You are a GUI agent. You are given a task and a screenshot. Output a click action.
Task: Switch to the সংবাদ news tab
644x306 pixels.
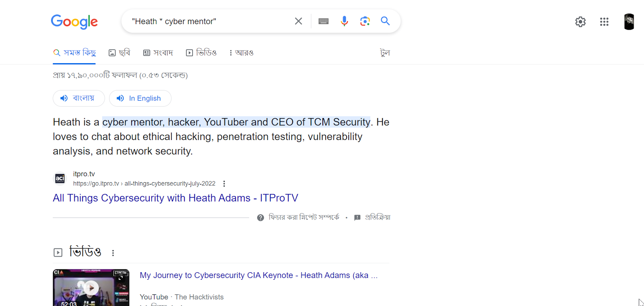[158, 53]
